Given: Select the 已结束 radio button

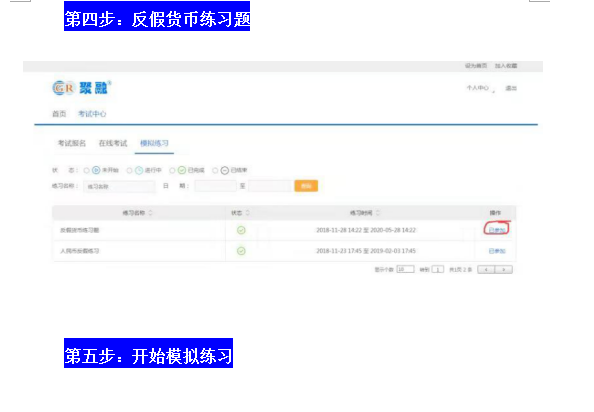Looking at the screenshot, I should pos(215,171).
